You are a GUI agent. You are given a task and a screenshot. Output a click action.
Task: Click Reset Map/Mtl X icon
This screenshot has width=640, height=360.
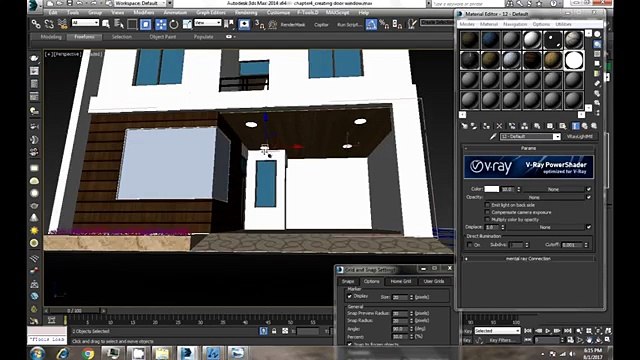click(x=499, y=126)
